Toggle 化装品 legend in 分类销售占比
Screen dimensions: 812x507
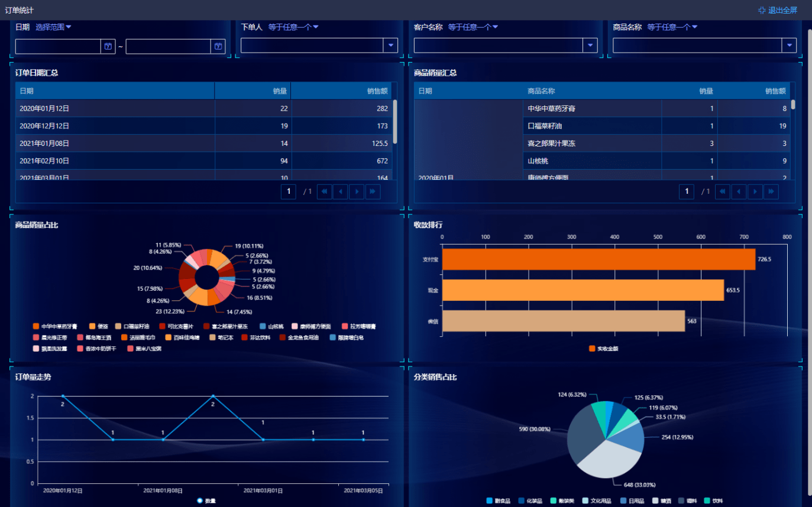[x=530, y=500]
